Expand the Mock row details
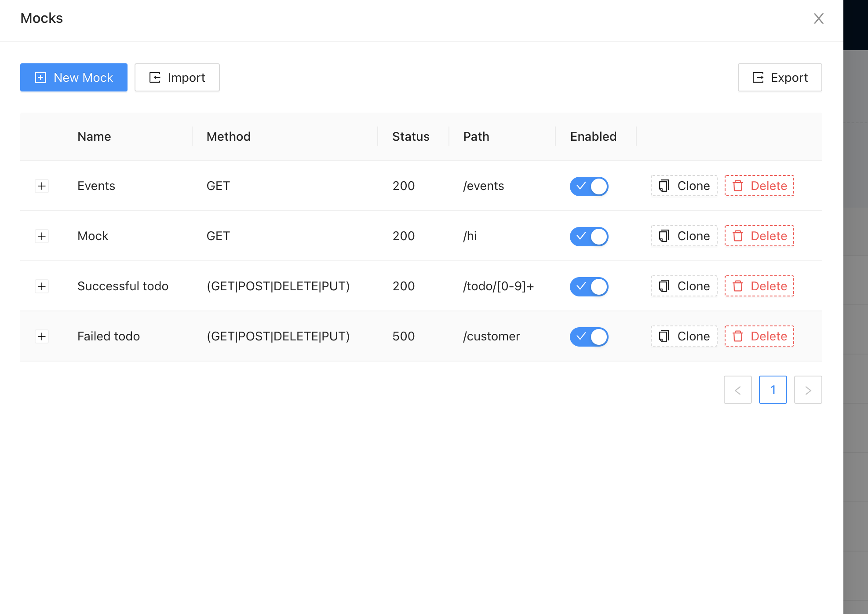This screenshot has width=868, height=614. tap(42, 236)
